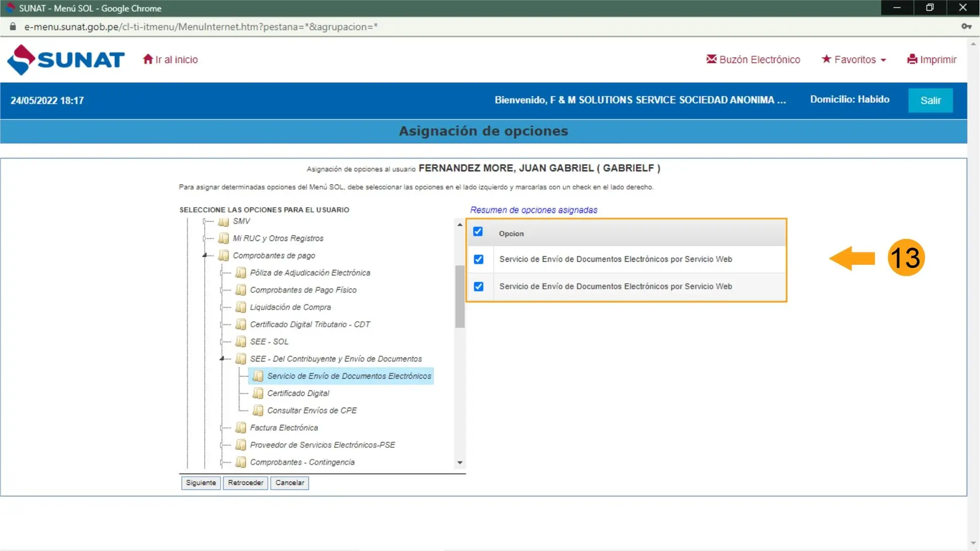
Task: Click the Chrome window icon in title bar
Action: (x=9, y=8)
